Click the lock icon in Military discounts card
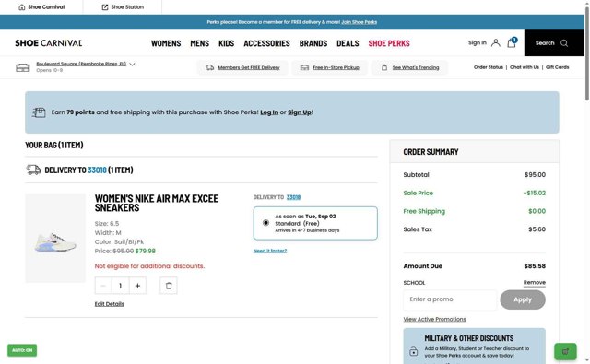Viewport: 590px width, 364px height. click(x=414, y=352)
